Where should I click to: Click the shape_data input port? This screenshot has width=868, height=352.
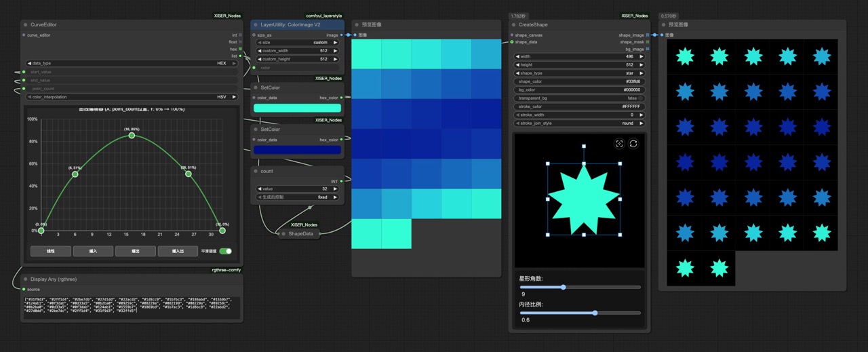[x=512, y=42]
